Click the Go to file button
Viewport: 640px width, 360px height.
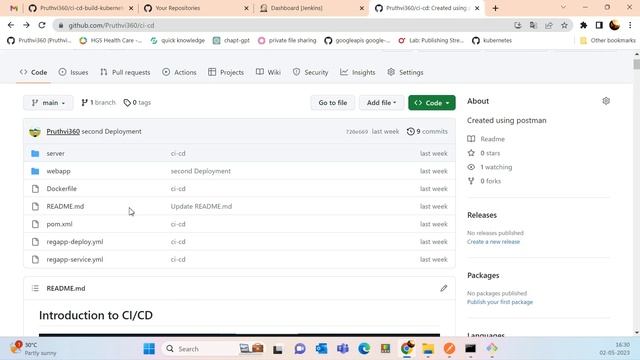(x=333, y=103)
